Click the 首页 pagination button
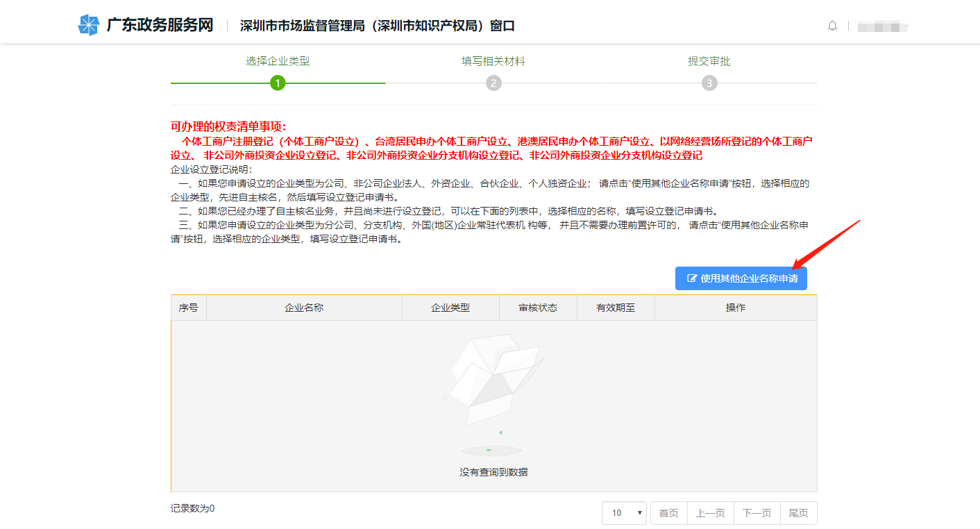The width and height of the screenshot is (980, 529). point(668,512)
